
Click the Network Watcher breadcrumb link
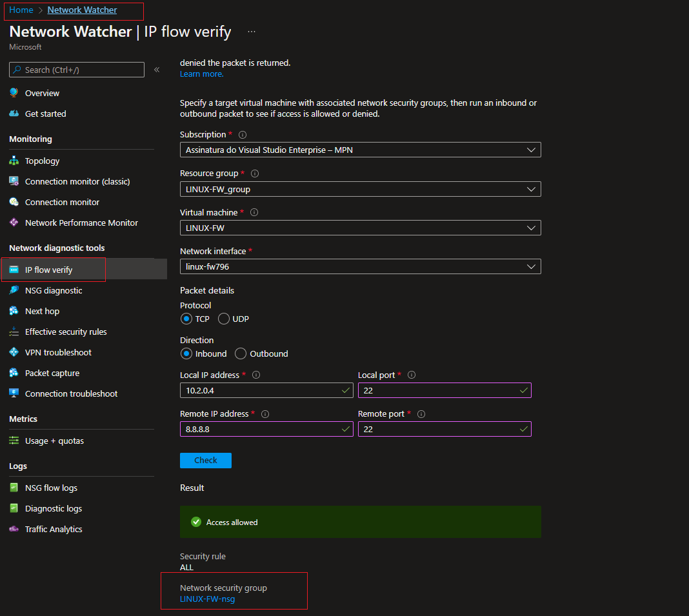tap(82, 10)
